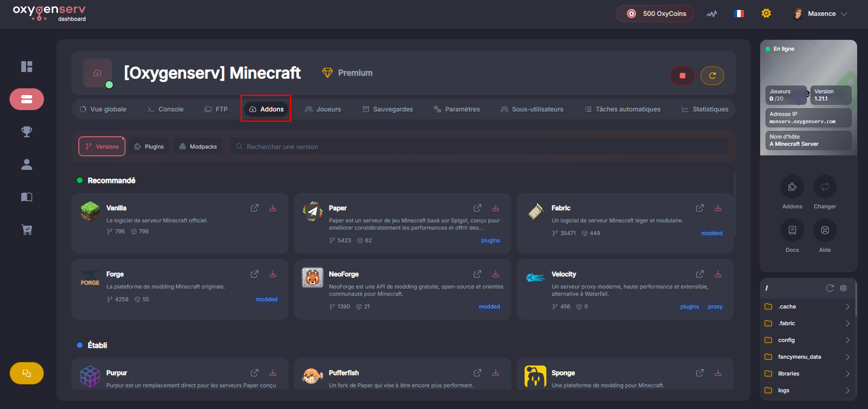Open the shopping cart sidebar icon
Viewport: 868px width, 409px height.
(x=27, y=230)
